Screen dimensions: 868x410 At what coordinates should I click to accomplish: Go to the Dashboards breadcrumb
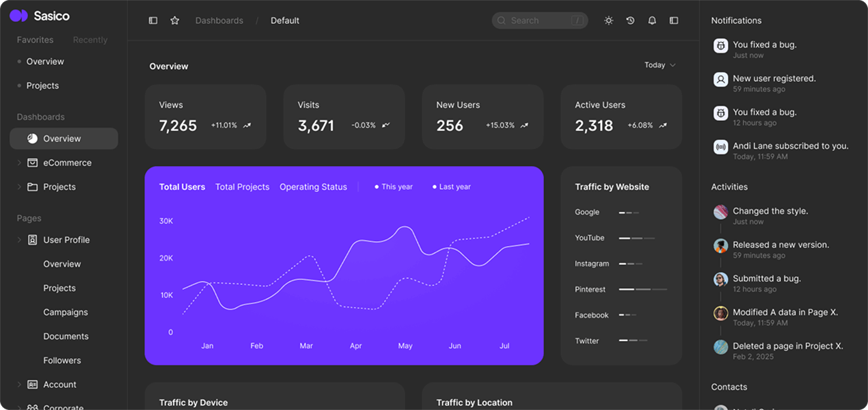pos(219,20)
